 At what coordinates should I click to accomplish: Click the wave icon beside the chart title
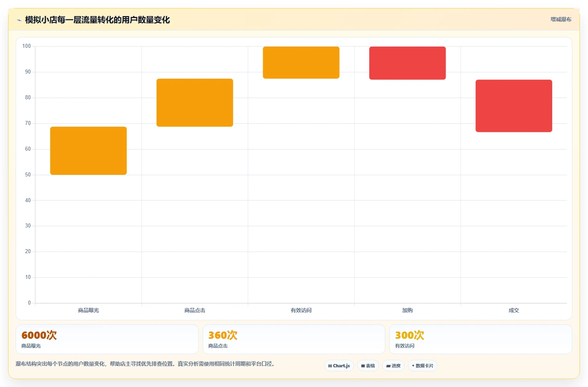(19, 20)
